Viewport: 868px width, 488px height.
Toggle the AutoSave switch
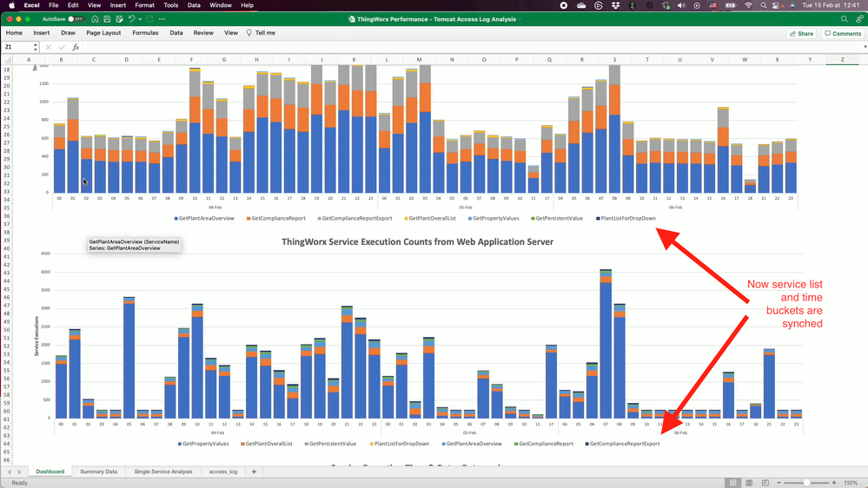pos(76,19)
